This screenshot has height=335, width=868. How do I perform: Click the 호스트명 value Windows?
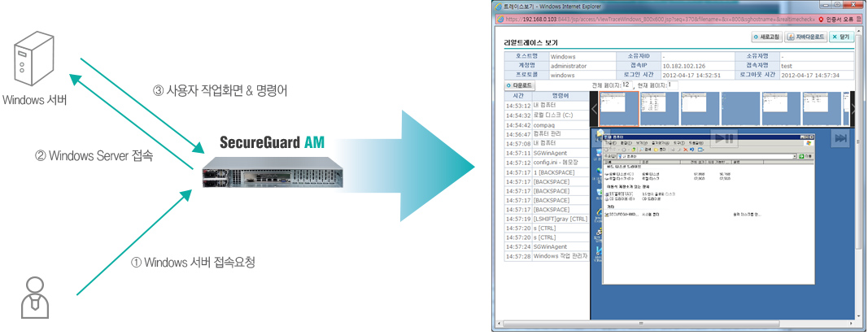click(x=563, y=56)
